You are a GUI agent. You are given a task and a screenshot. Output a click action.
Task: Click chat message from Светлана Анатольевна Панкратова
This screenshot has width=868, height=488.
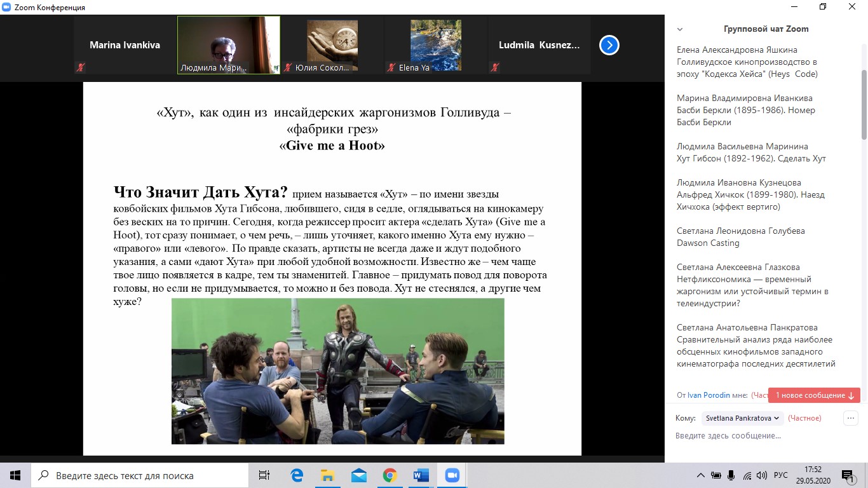tap(756, 346)
